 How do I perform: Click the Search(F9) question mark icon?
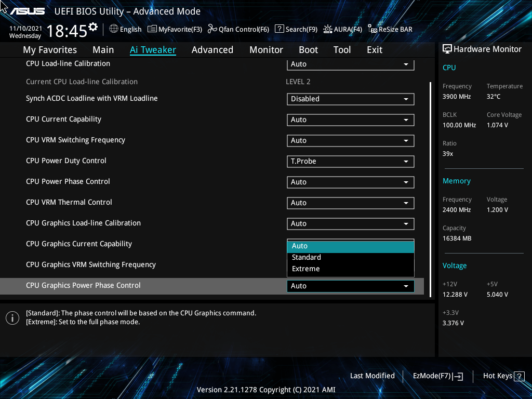click(x=279, y=29)
